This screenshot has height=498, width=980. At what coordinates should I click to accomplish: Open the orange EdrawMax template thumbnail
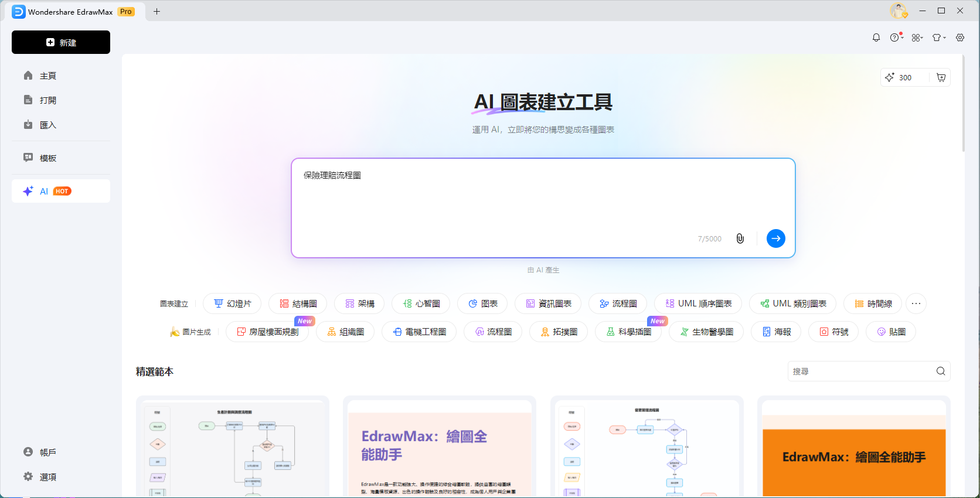[x=854, y=448]
